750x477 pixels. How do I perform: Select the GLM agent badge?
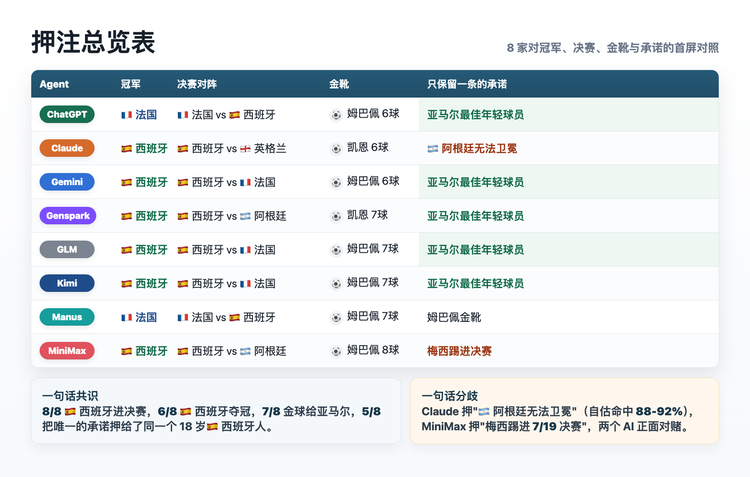[67, 249]
